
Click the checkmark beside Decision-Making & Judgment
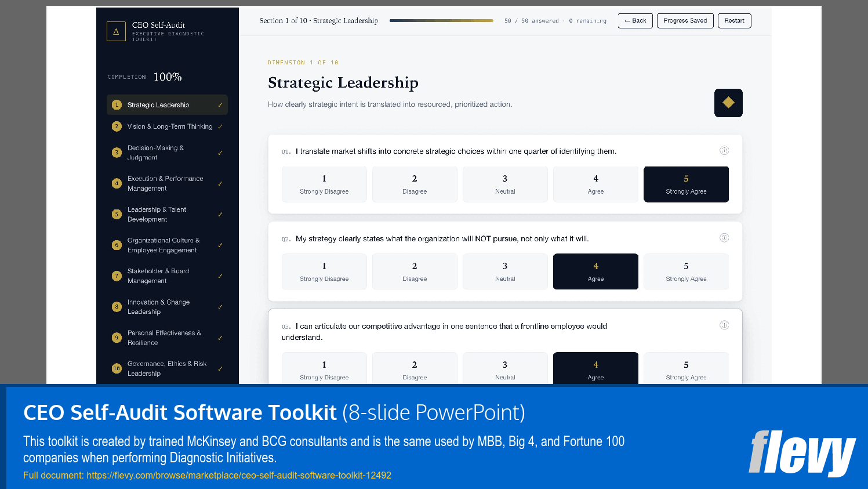click(220, 153)
